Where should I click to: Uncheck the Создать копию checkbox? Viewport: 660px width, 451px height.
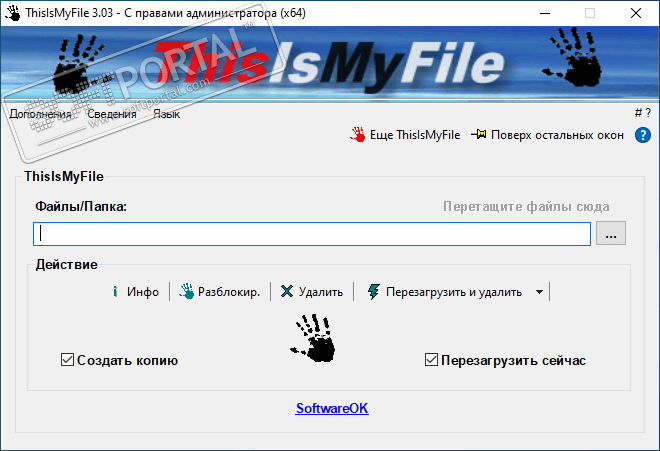click(67, 360)
